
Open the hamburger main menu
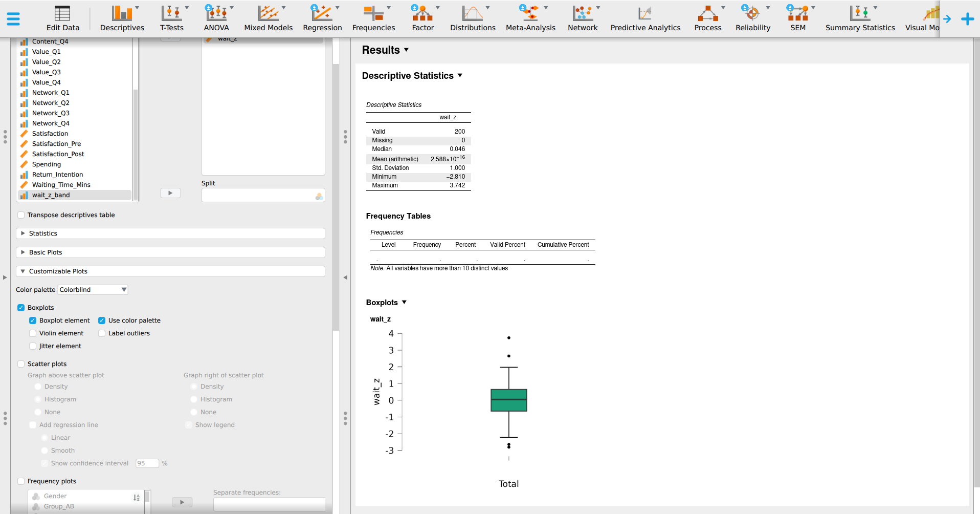point(13,19)
